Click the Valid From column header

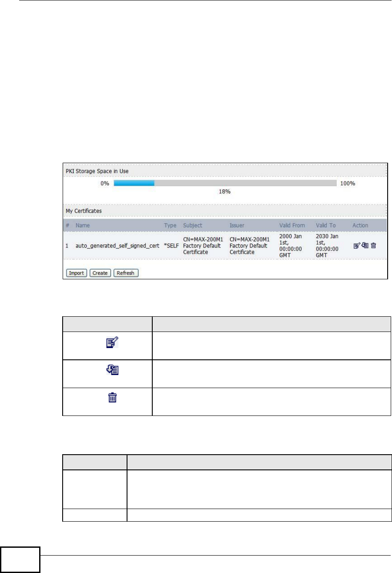[x=292, y=225]
